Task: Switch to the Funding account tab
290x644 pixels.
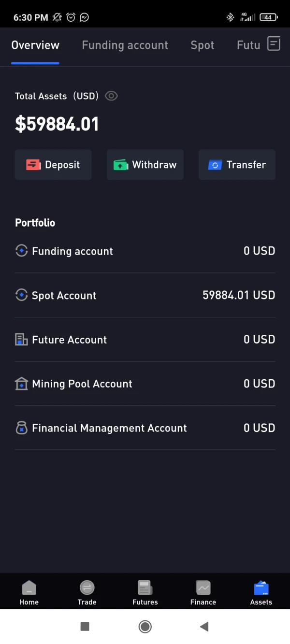Action: click(x=125, y=45)
